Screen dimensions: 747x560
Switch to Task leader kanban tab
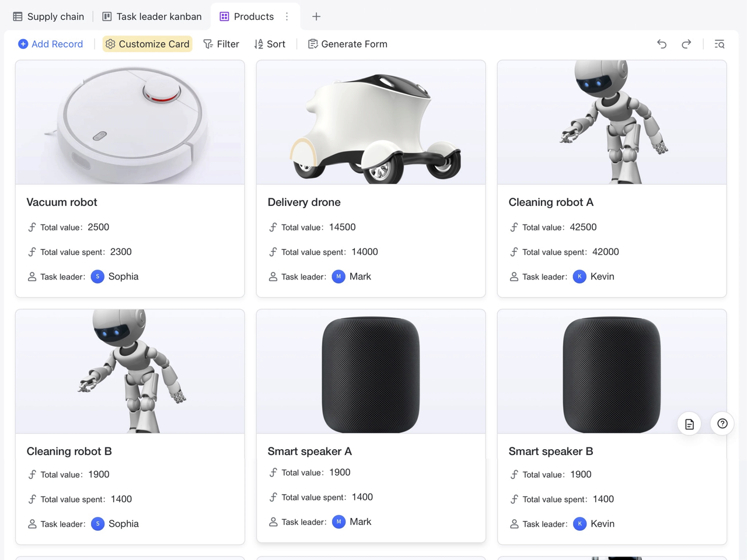tap(152, 16)
